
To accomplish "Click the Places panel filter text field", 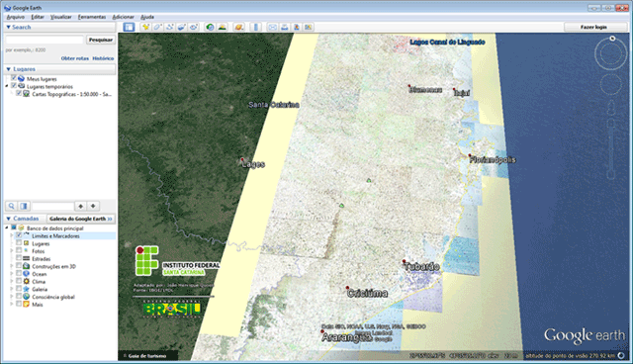I will click(x=52, y=206).
